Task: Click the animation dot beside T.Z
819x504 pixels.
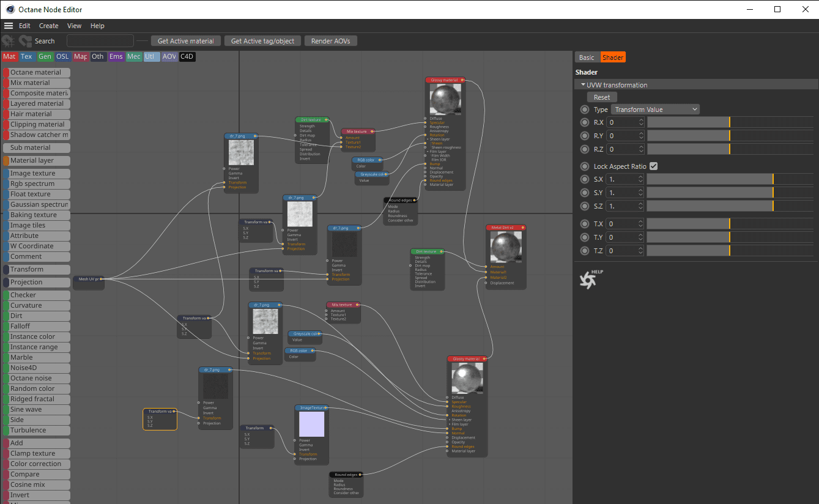Action: (x=585, y=251)
